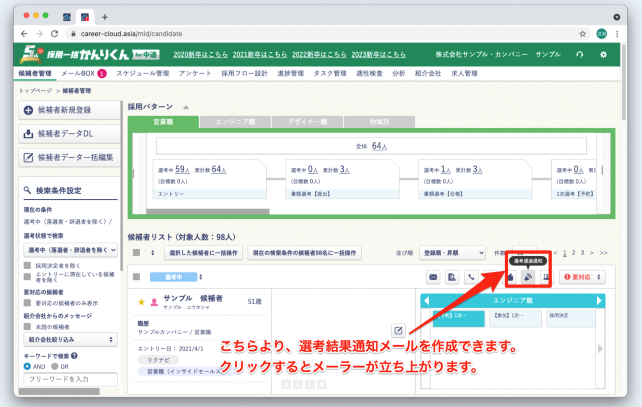
Task: Enable 要対応の候補者のみ表示 checkbox
Action: pyautogui.click(x=25, y=301)
